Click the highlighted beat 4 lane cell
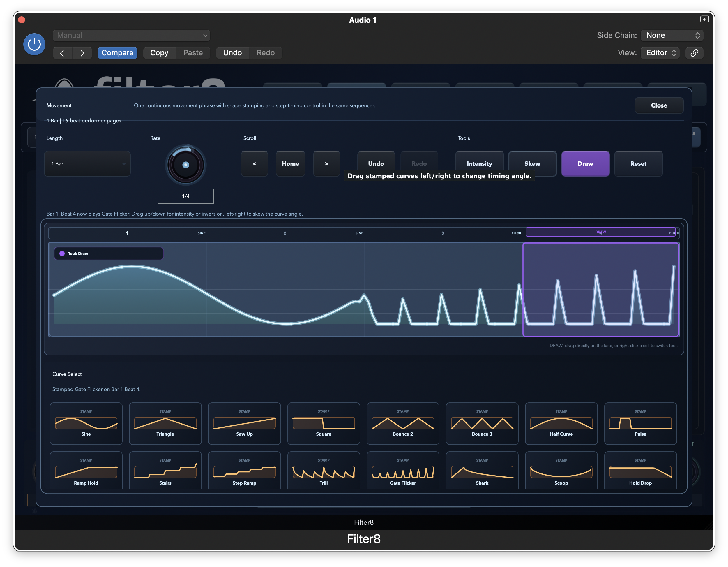The image size is (728, 567). pos(601,290)
